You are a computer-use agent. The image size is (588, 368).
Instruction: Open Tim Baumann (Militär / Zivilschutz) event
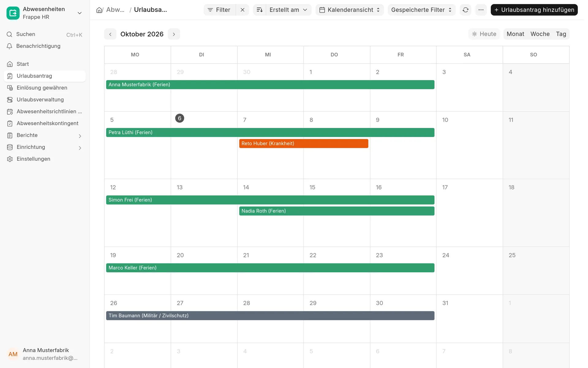270,316
